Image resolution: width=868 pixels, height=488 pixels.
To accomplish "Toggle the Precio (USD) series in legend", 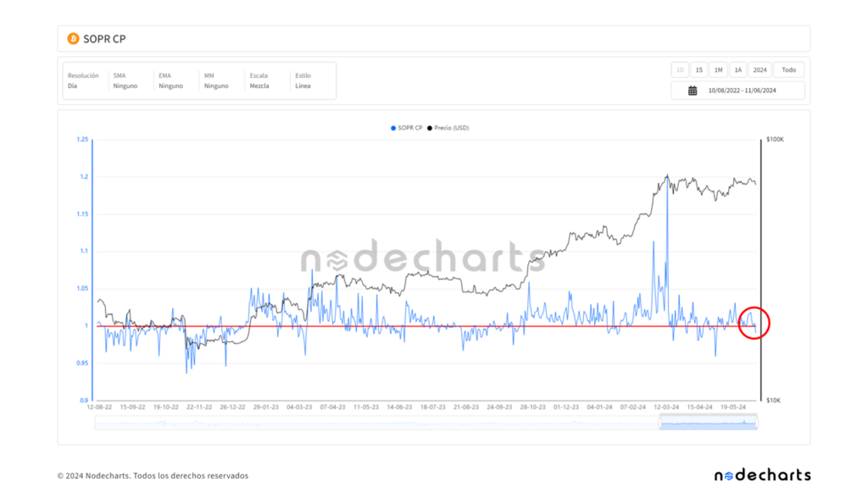I will pyautogui.click(x=448, y=128).
